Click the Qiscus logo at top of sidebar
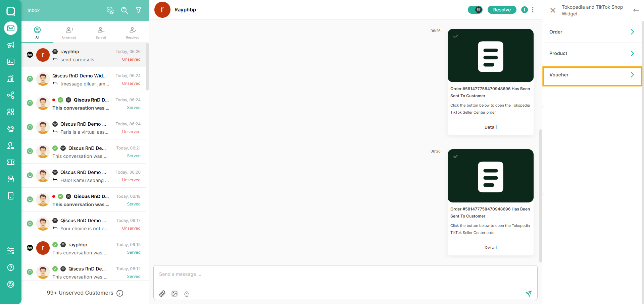Viewport: 644px width, 304px height. (x=11, y=11)
